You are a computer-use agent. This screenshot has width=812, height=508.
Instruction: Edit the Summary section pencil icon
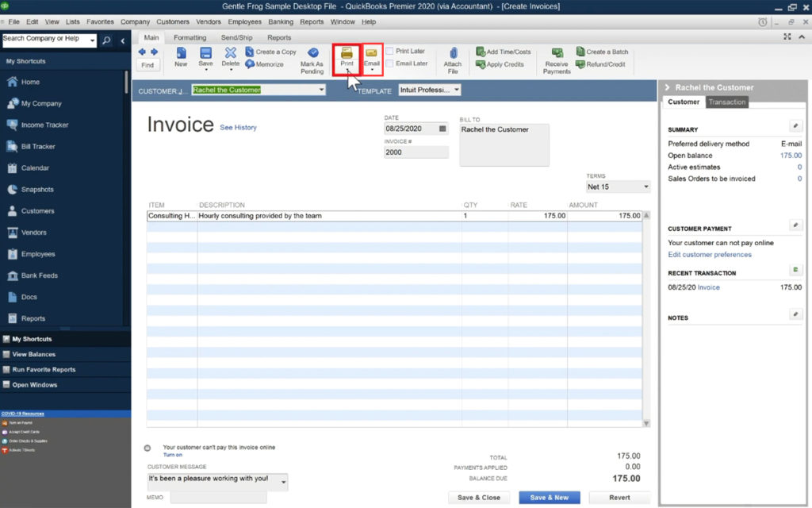(796, 125)
